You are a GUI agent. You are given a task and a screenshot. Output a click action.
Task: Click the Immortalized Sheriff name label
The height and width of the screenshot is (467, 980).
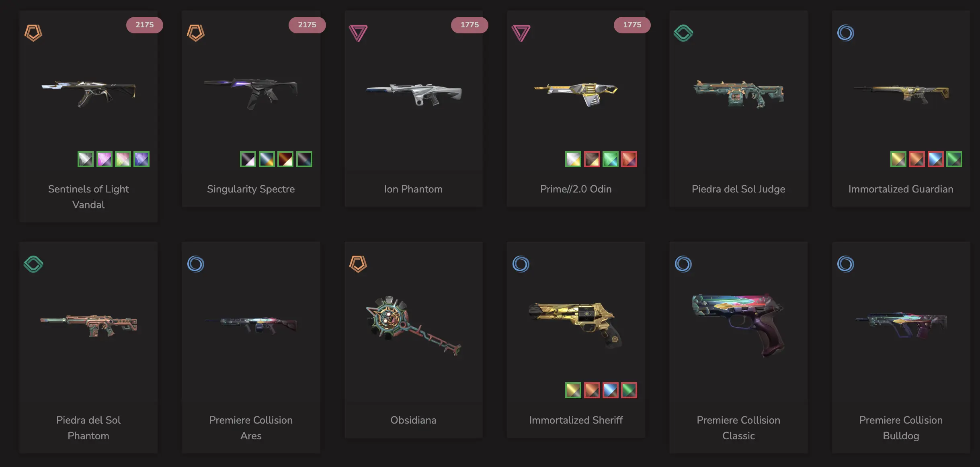pos(576,420)
